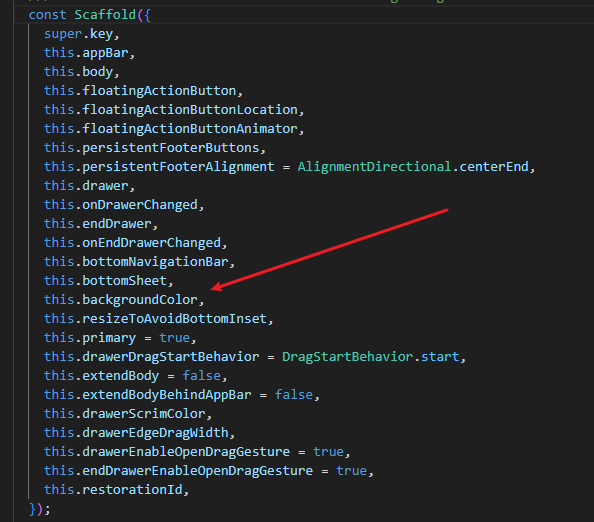This screenshot has width=594, height=522.
Task: Click closing brace and parenthesis line
Action: [x=39, y=509]
